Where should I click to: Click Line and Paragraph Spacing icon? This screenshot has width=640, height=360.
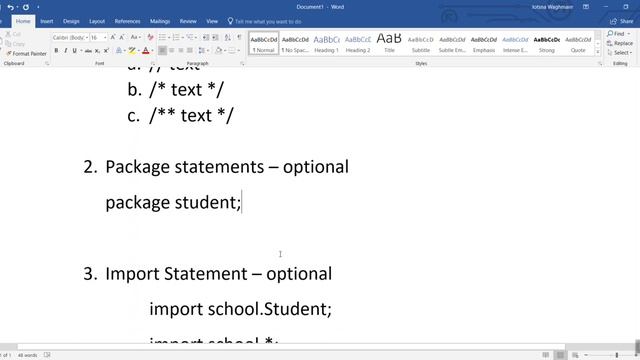202,51
